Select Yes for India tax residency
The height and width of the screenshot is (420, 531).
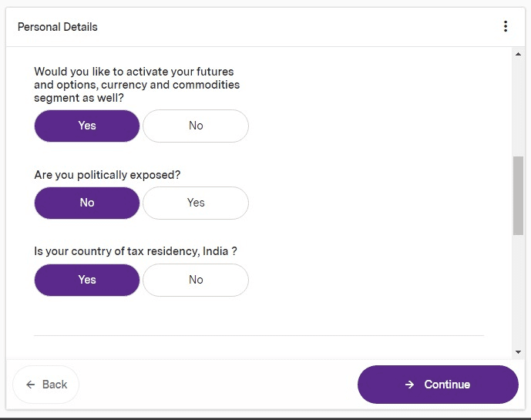pyautogui.click(x=87, y=280)
